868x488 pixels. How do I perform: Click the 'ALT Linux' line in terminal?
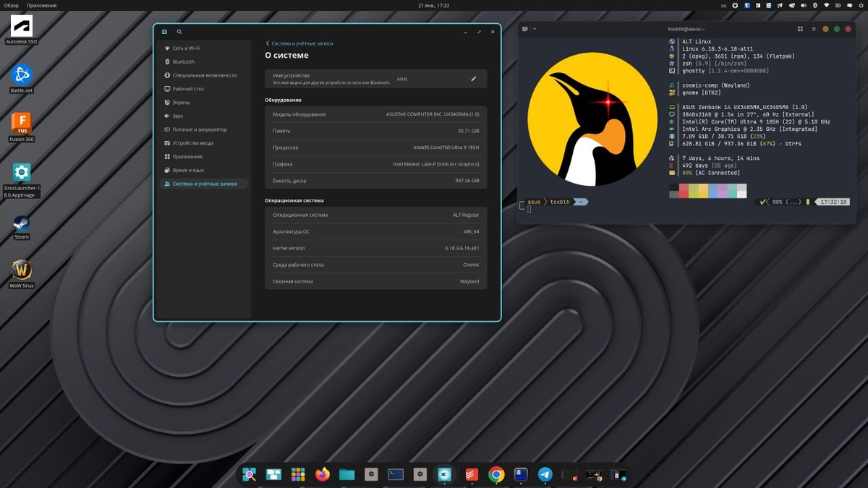click(x=697, y=42)
